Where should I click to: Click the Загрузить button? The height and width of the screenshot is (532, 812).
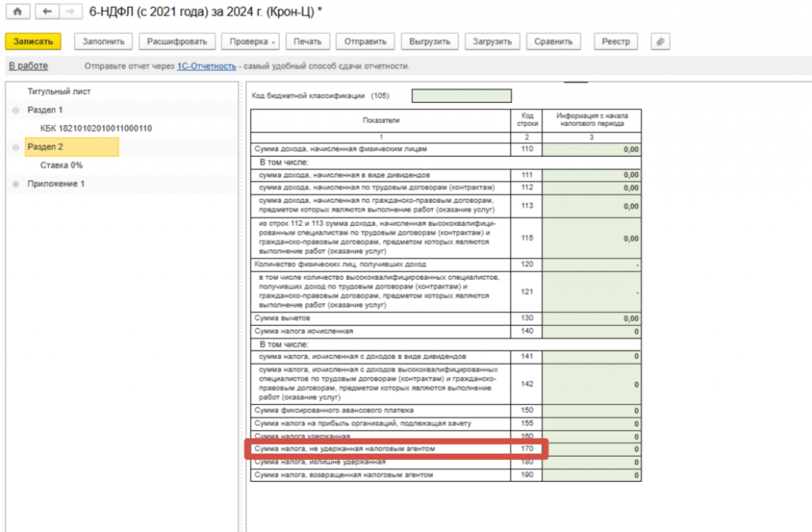click(492, 41)
